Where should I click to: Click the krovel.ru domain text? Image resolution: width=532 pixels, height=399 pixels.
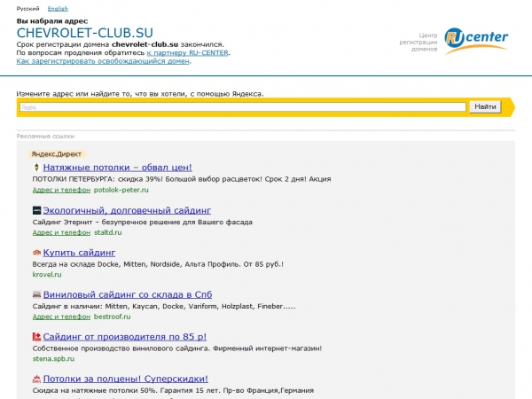tap(47, 275)
